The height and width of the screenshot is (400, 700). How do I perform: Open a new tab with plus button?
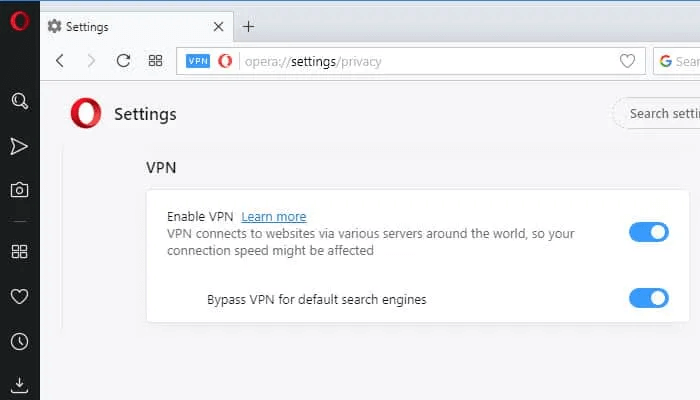coord(249,27)
